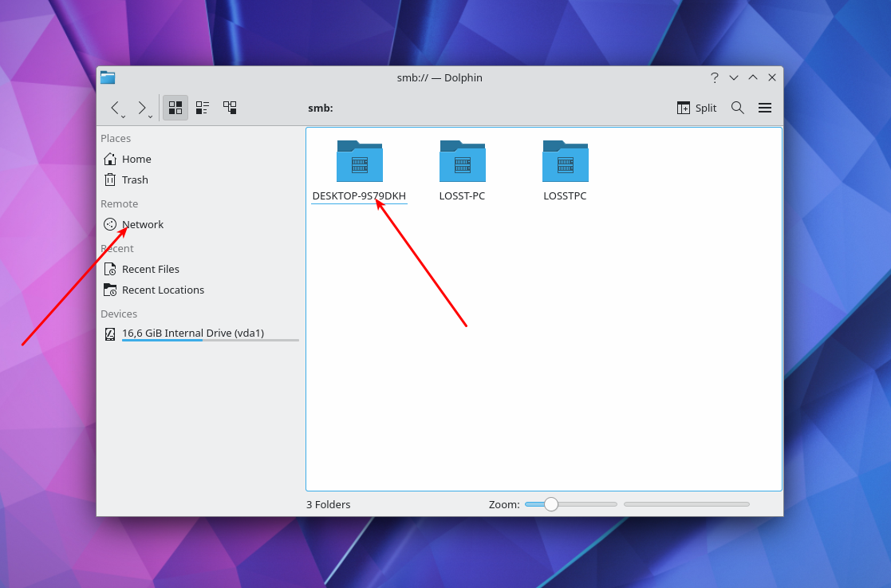Viewport: 891px width, 588px height.
Task: Open back history dropdown arrow
Action: [x=124, y=116]
